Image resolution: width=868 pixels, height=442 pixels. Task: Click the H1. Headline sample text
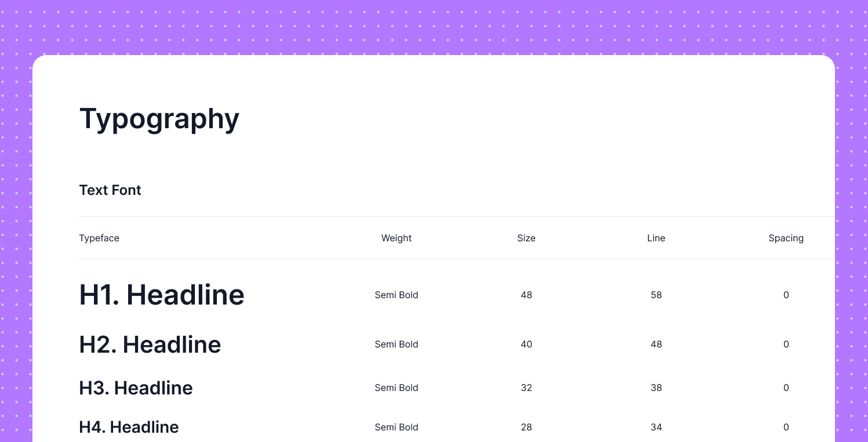[162, 295]
